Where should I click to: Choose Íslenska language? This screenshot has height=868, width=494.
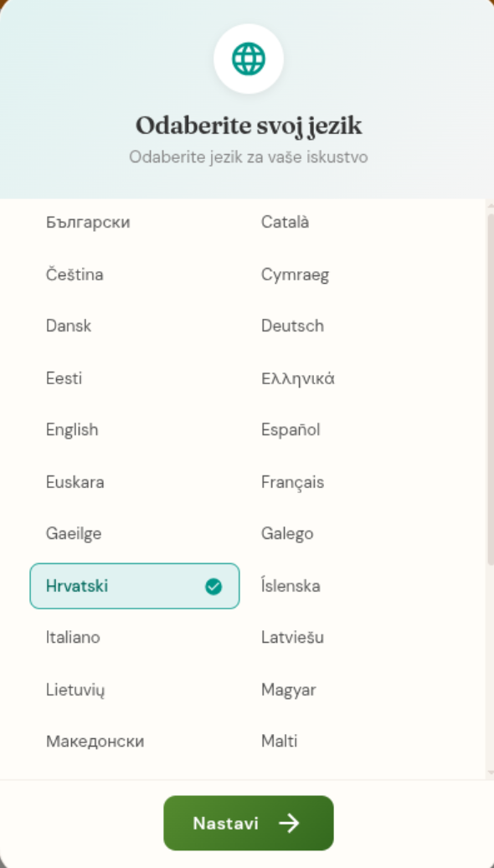349,586
